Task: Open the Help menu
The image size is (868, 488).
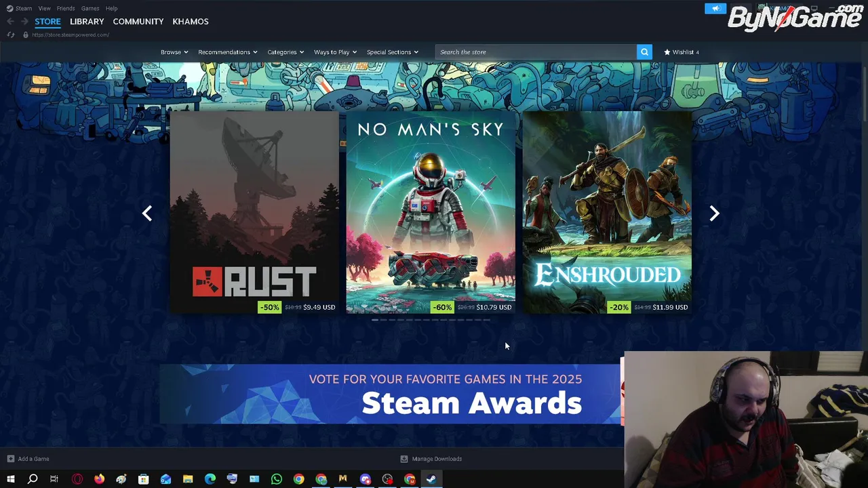Action: (x=111, y=8)
